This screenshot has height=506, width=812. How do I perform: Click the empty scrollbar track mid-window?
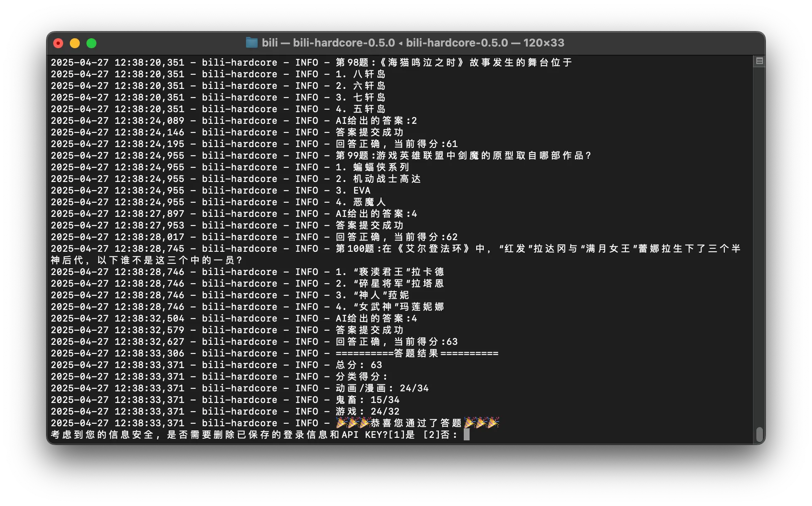(x=759, y=249)
